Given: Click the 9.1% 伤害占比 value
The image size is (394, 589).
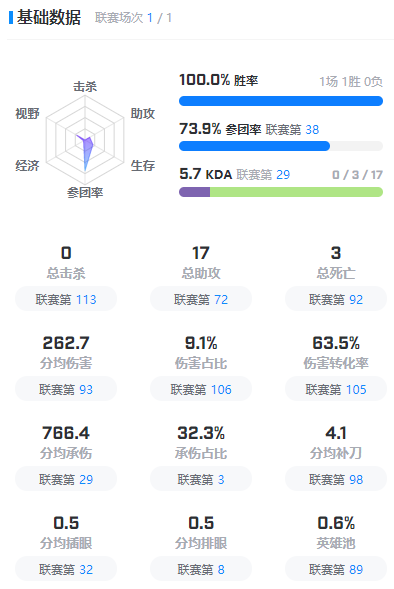Looking at the screenshot, I should point(201,343).
